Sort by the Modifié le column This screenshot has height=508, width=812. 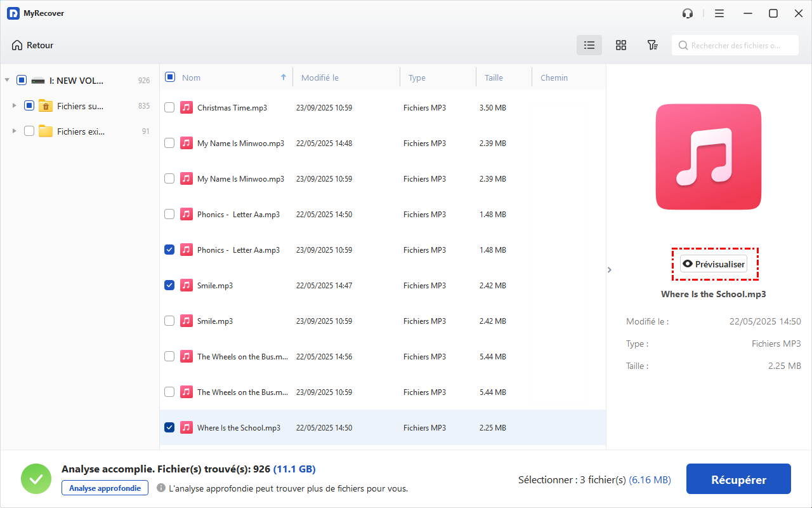tap(320, 77)
